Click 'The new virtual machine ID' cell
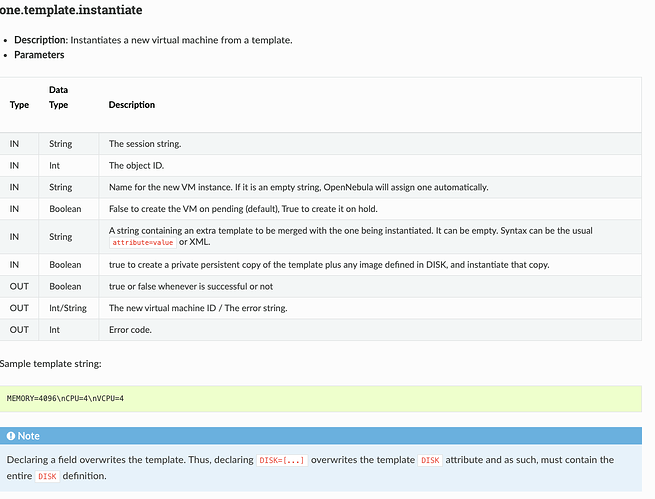This screenshot has height=499, width=655. pos(198,309)
